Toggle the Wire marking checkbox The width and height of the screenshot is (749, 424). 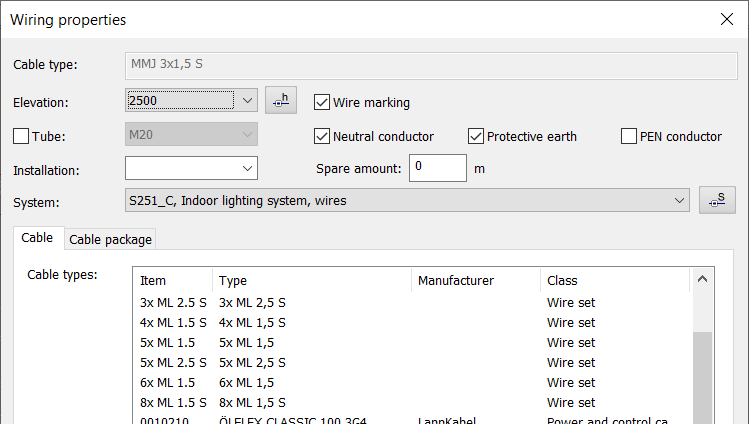322,102
